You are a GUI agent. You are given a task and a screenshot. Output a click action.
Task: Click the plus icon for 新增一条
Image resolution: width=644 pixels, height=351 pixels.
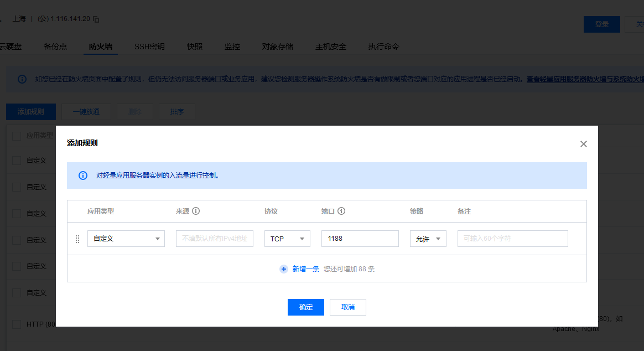283,269
